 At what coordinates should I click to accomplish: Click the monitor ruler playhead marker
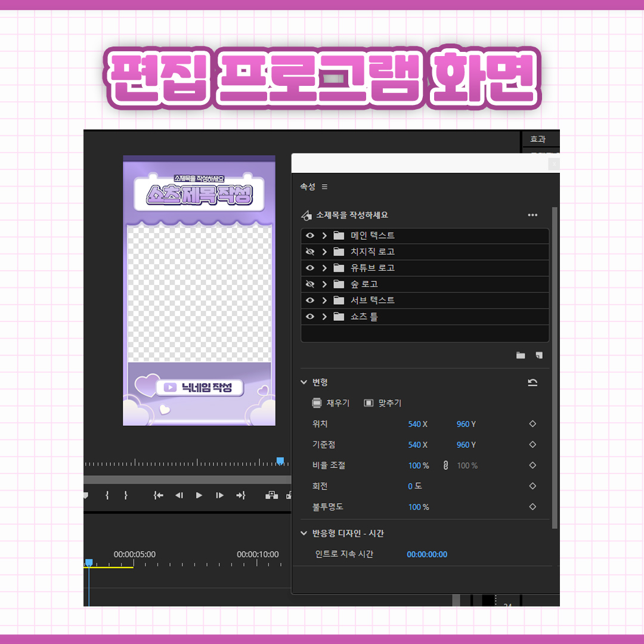pyautogui.click(x=280, y=461)
